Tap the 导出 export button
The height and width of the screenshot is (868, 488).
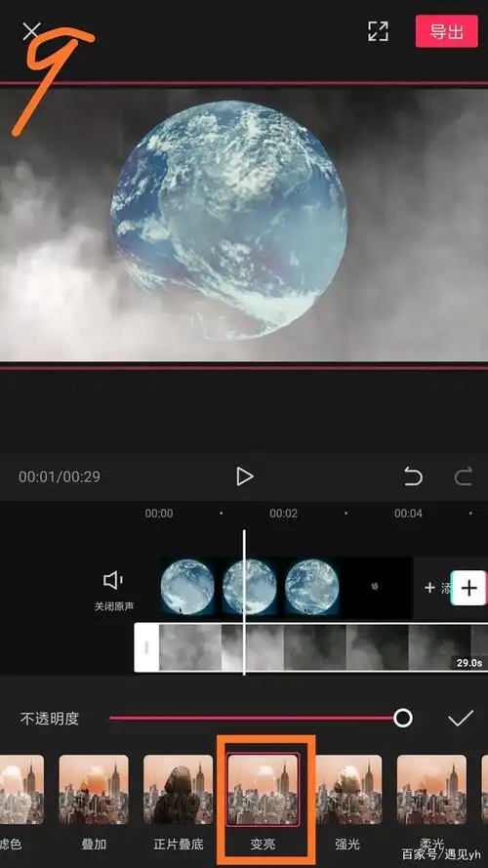[x=446, y=31]
